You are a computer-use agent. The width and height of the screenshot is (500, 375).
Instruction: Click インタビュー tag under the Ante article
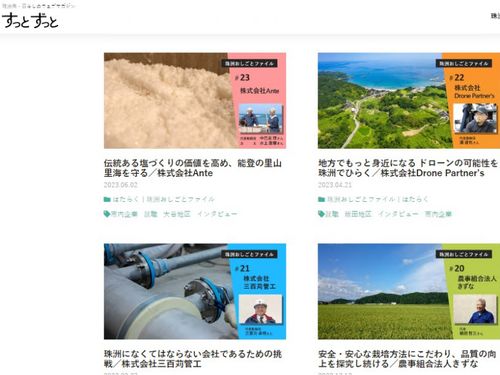217,214
